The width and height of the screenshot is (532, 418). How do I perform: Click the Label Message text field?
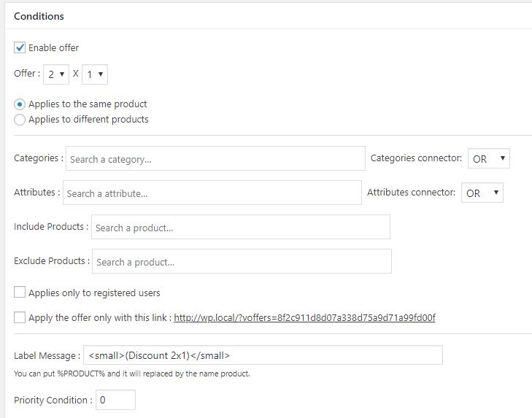(x=263, y=356)
